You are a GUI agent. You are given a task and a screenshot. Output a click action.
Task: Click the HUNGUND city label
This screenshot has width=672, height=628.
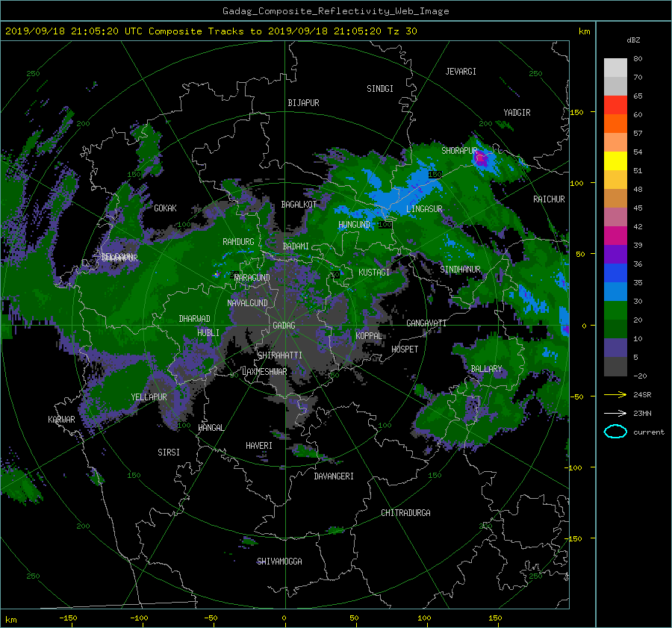tap(354, 225)
